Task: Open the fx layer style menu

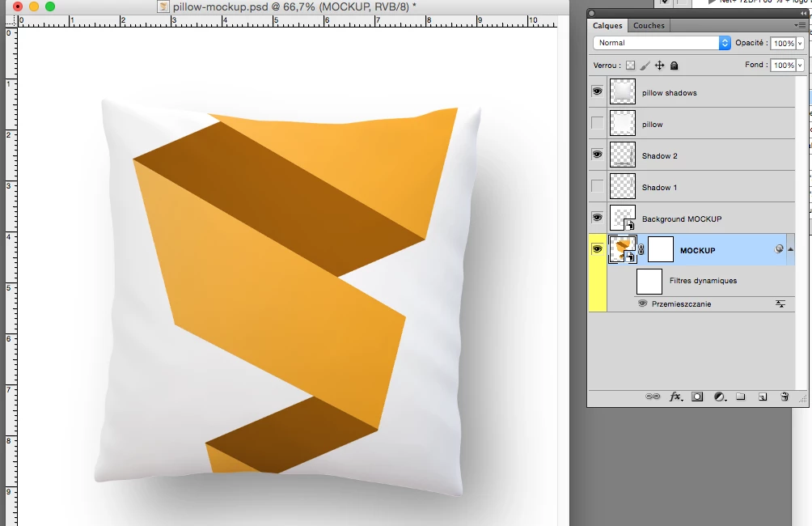Action: point(676,397)
